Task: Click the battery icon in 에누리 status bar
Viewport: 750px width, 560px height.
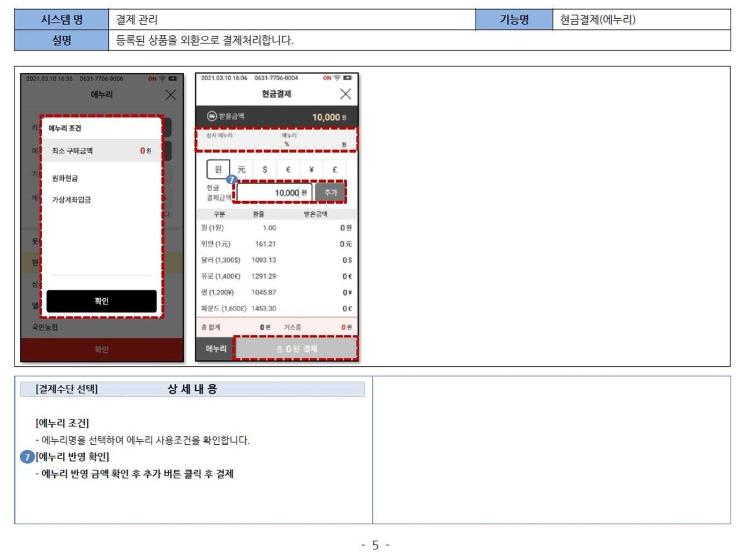Action: click(x=172, y=79)
